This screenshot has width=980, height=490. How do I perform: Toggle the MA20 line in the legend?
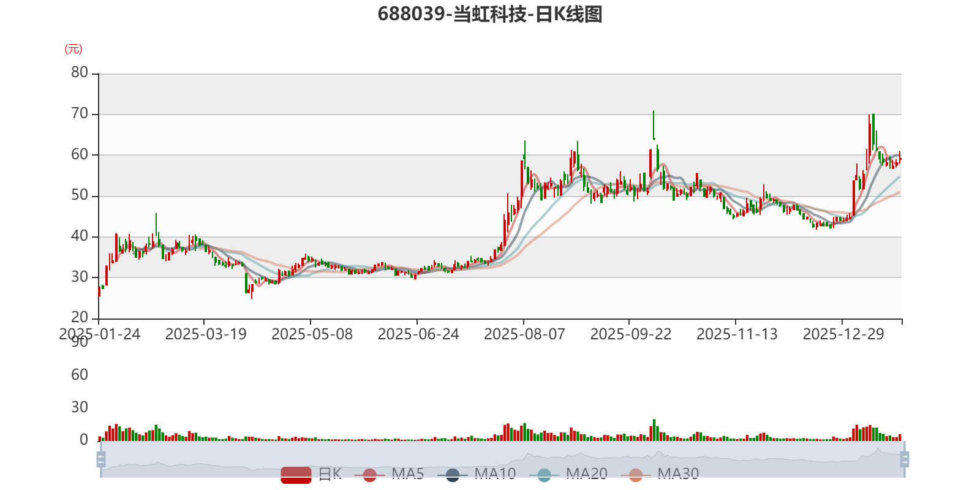coord(568,474)
